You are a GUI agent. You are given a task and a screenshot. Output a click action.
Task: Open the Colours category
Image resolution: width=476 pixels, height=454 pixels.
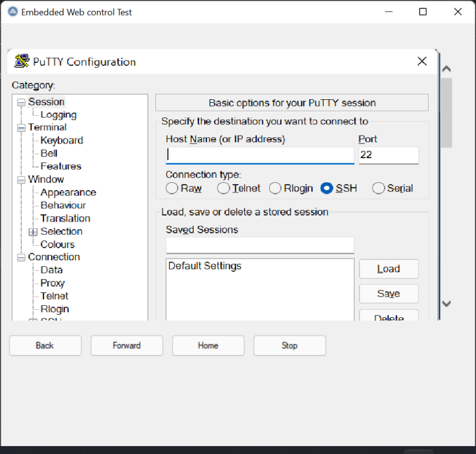pyautogui.click(x=57, y=245)
